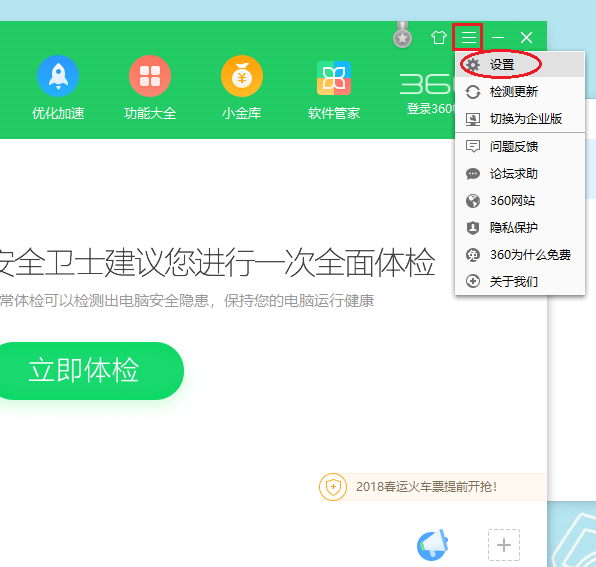Open 问题反馈 menu item
596x567 pixels.
point(520,146)
